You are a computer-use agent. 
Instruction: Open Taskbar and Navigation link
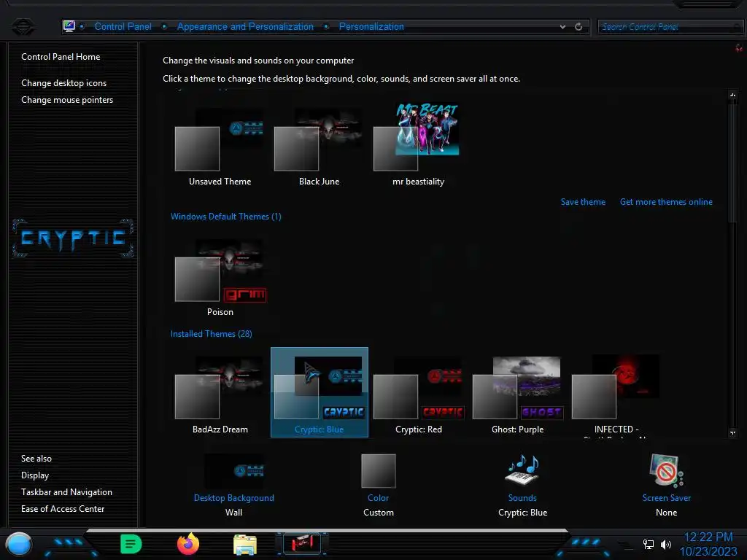(x=66, y=492)
